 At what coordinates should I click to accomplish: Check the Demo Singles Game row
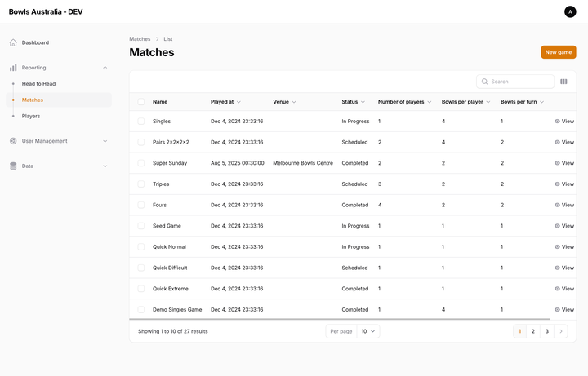(x=141, y=310)
